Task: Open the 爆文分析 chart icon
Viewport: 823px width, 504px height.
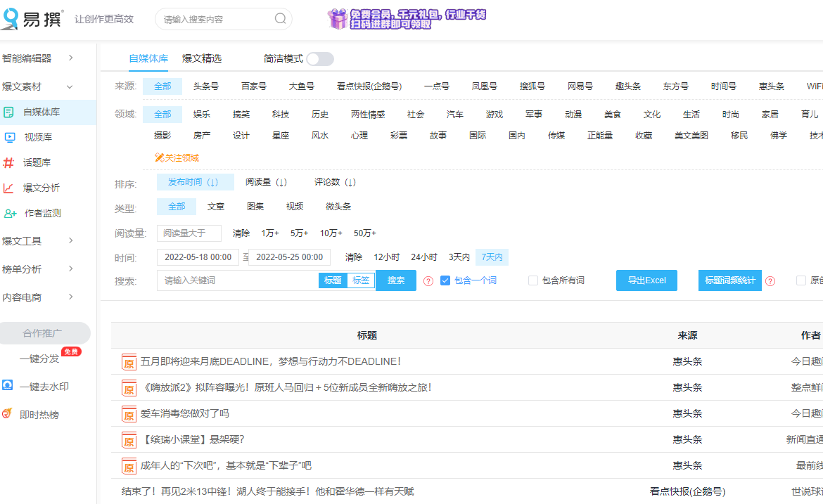Action: click(x=9, y=188)
